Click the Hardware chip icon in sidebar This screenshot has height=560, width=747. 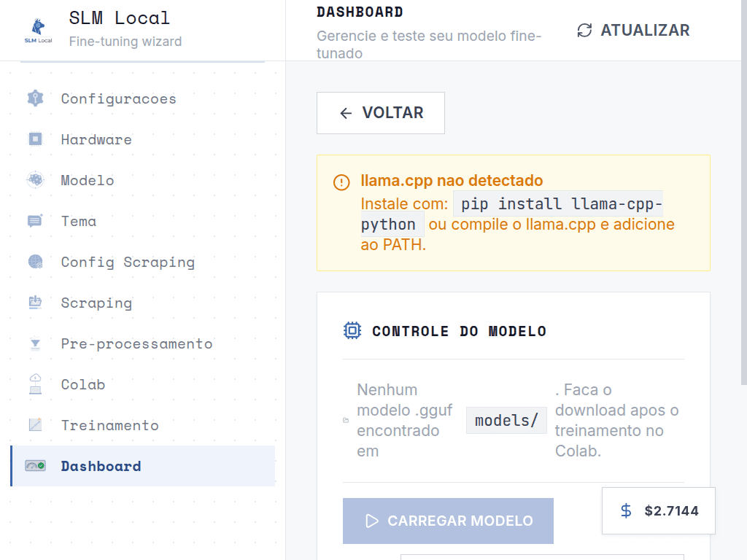[35, 139]
